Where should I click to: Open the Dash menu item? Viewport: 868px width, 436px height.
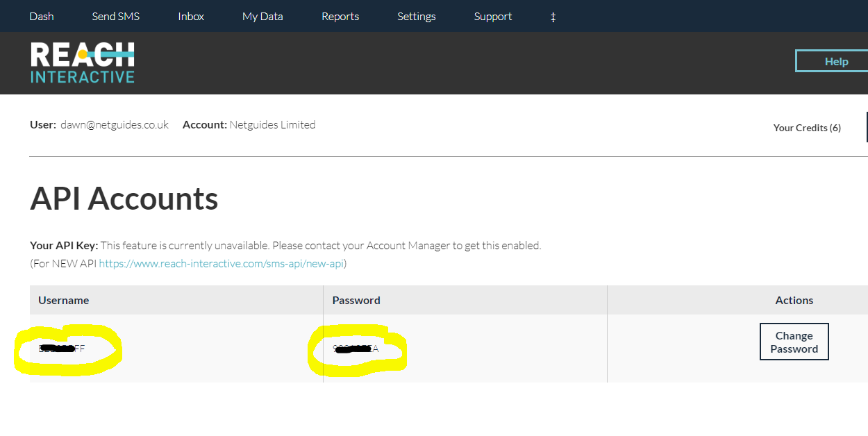coord(42,17)
